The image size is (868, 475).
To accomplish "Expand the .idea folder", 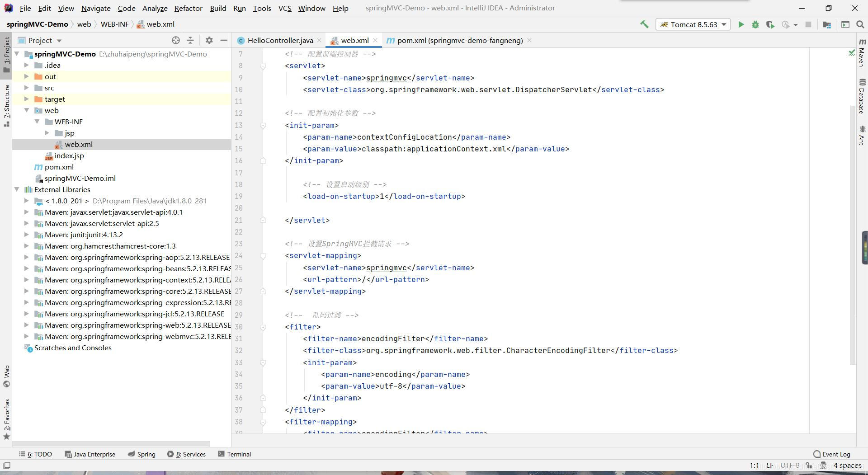I will [x=27, y=65].
